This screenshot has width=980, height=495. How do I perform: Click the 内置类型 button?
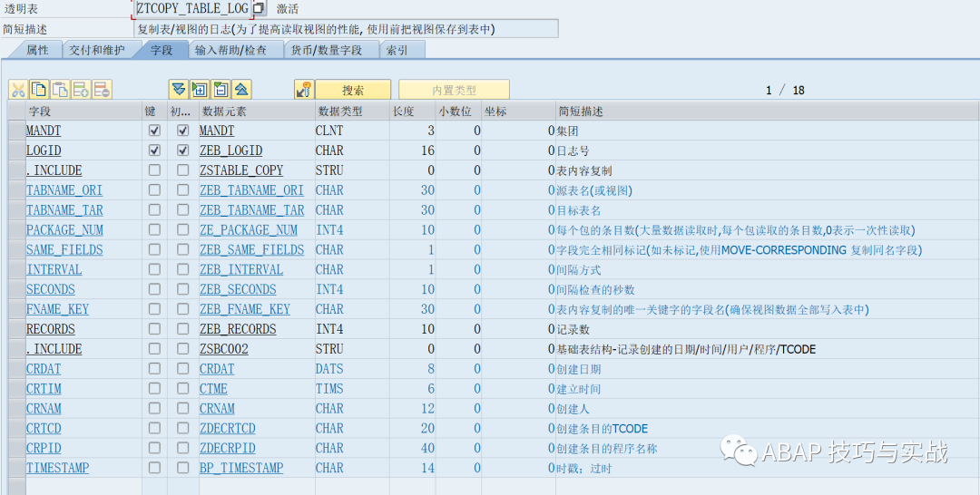[x=455, y=90]
